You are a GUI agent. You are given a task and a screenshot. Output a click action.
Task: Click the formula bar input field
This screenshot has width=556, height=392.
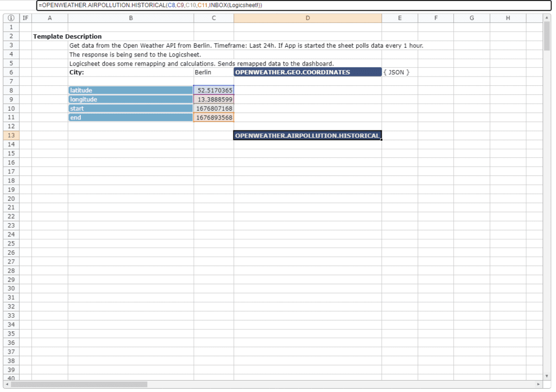(293, 5)
